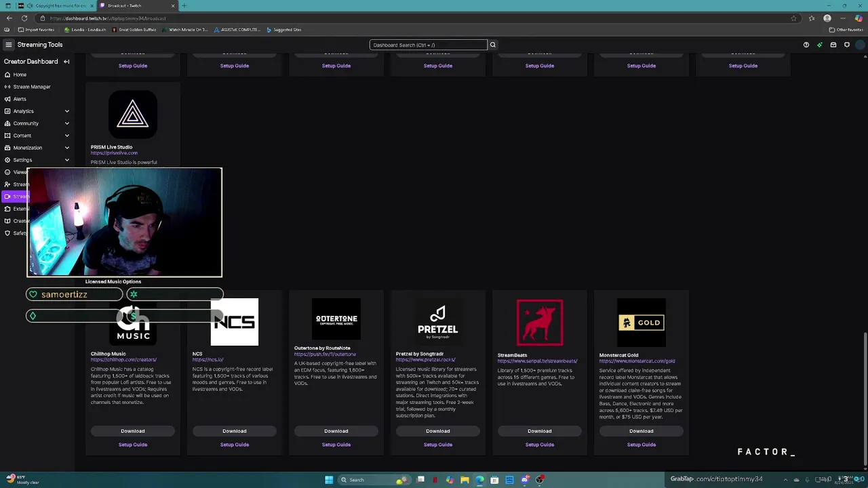
Task: Download Outertone by RouteNote
Action: [x=336, y=431]
